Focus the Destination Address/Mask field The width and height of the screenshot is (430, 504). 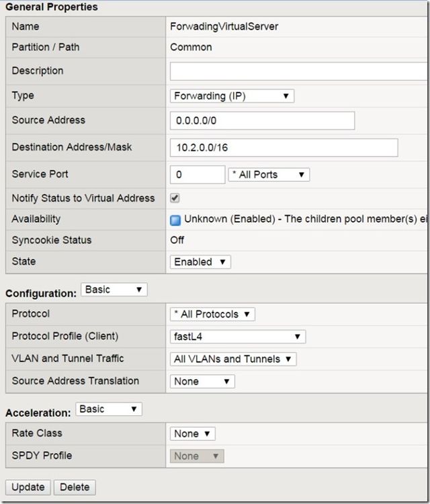coord(284,148)
